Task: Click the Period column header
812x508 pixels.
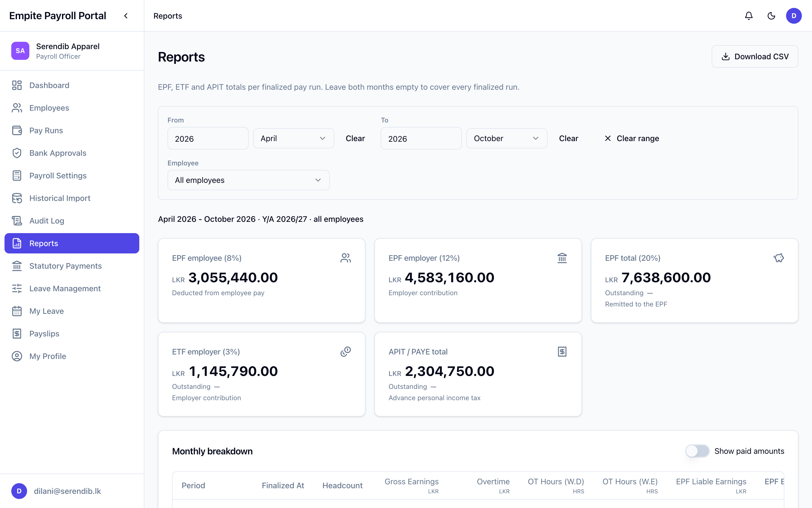Action: 193,485
